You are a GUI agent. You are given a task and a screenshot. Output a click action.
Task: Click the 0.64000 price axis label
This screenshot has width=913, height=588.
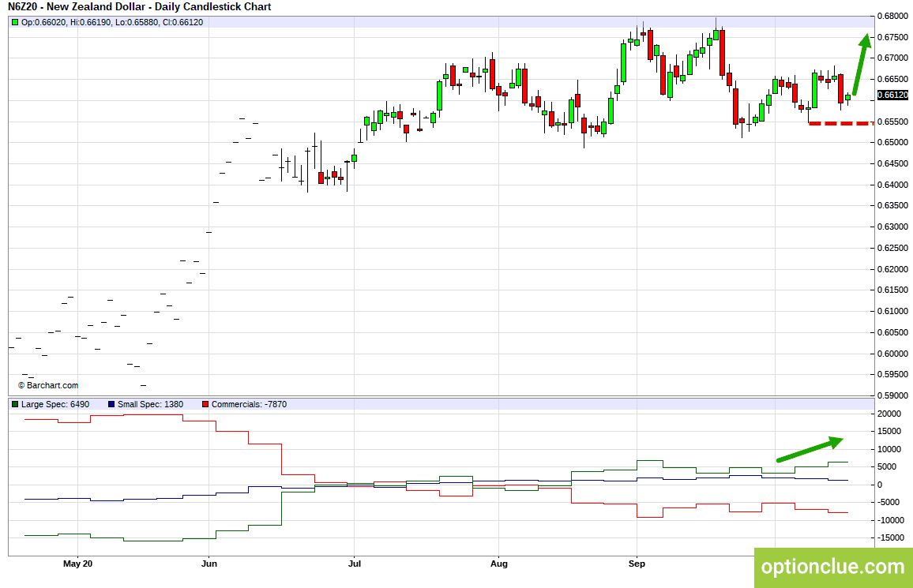tap(892, 185)
